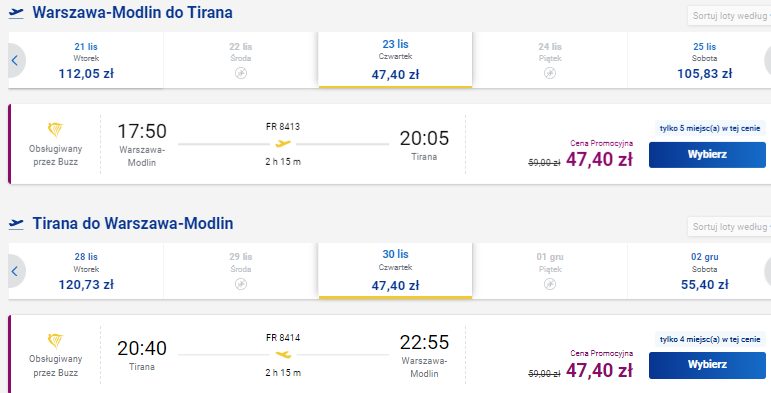Click the airplane icon beside Tirana do Warszawa-Modlin

(x=16, y=224)
